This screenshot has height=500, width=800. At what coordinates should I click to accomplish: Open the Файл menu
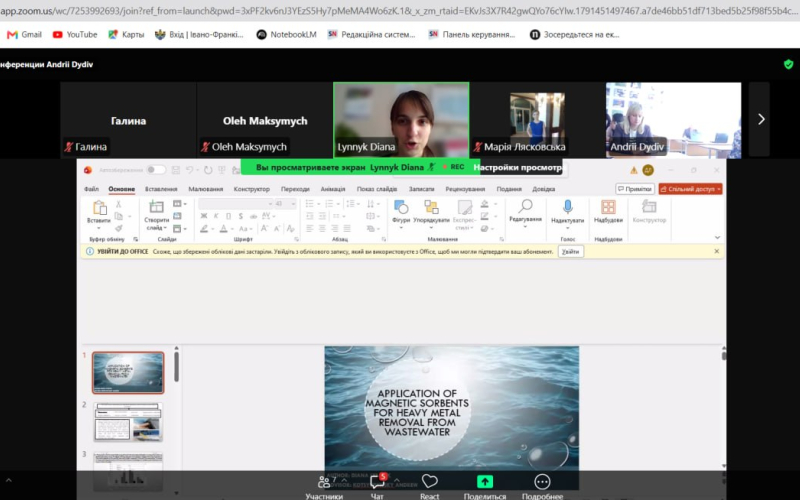pyautogui.click(x=91, y=189)
